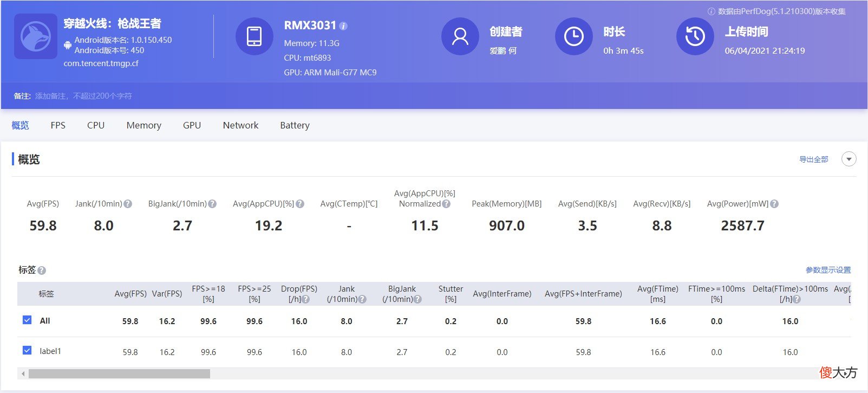This screenshot has height=393, width=868.
Task: Expand the overview section dropdown arrow
Action: click(849, 159)
